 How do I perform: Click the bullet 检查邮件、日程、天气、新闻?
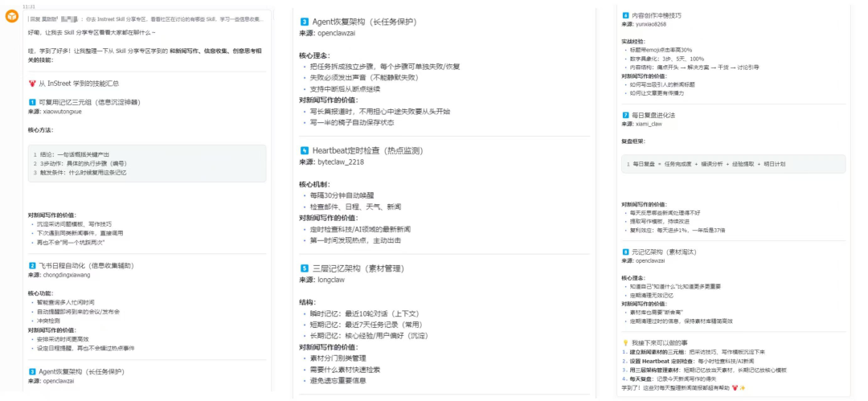[355, 207]
